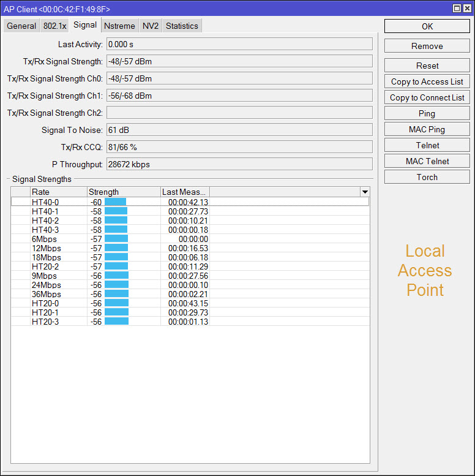Click the strength bar in HT40-0 row
Image resolution: width=475 pixels, height=476 pixels.
115,202
